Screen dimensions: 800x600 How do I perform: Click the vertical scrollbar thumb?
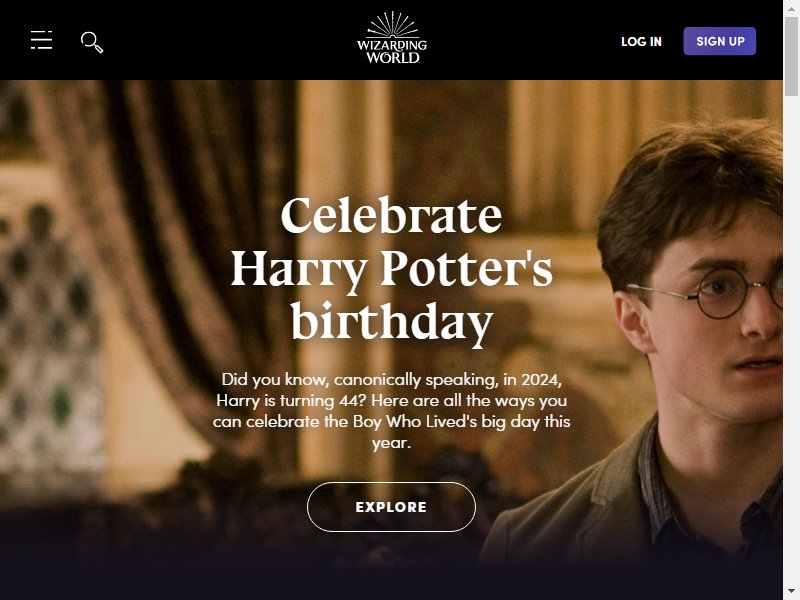click(791, 56)
